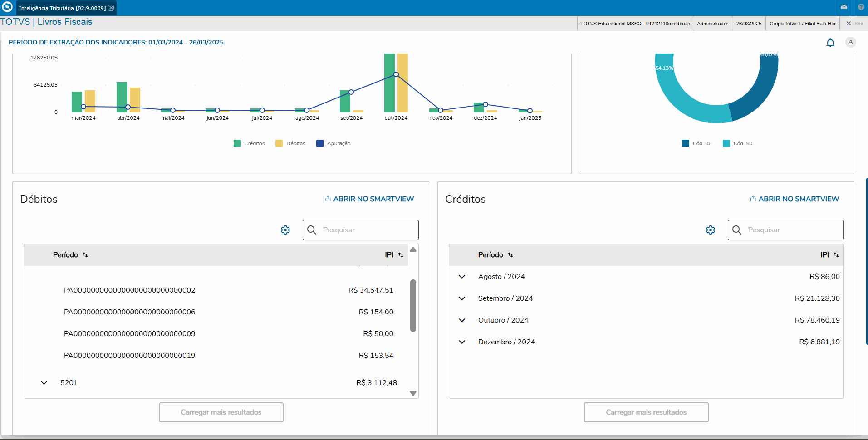
Task: Click Sair exit button
Action: click(855, 24)
